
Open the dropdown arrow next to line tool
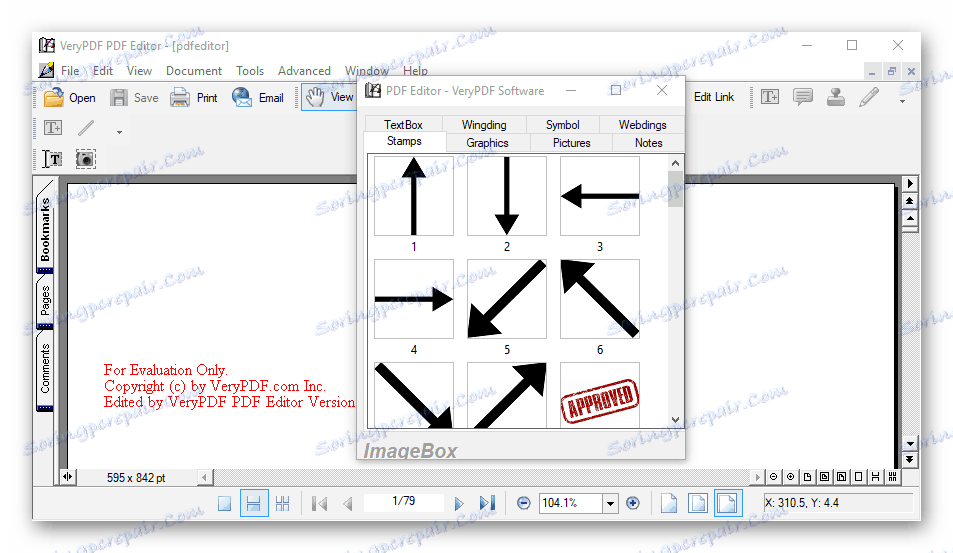(119, 132)
